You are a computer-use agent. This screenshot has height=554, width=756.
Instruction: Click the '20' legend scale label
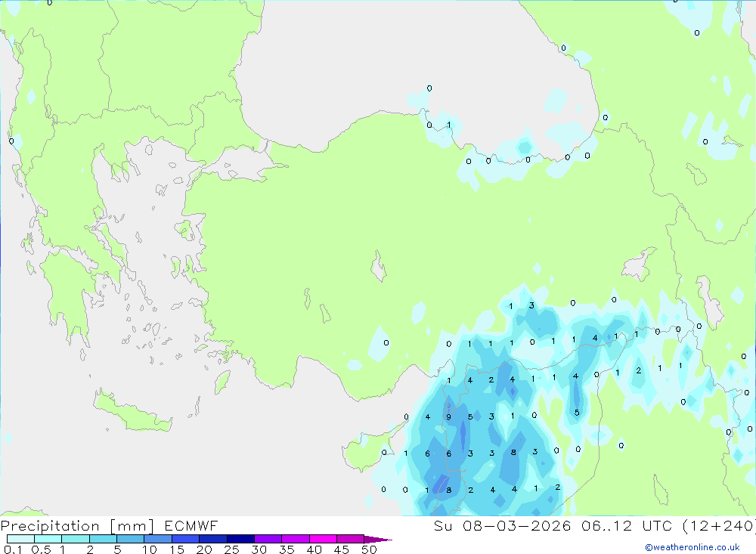coord(204,549)
